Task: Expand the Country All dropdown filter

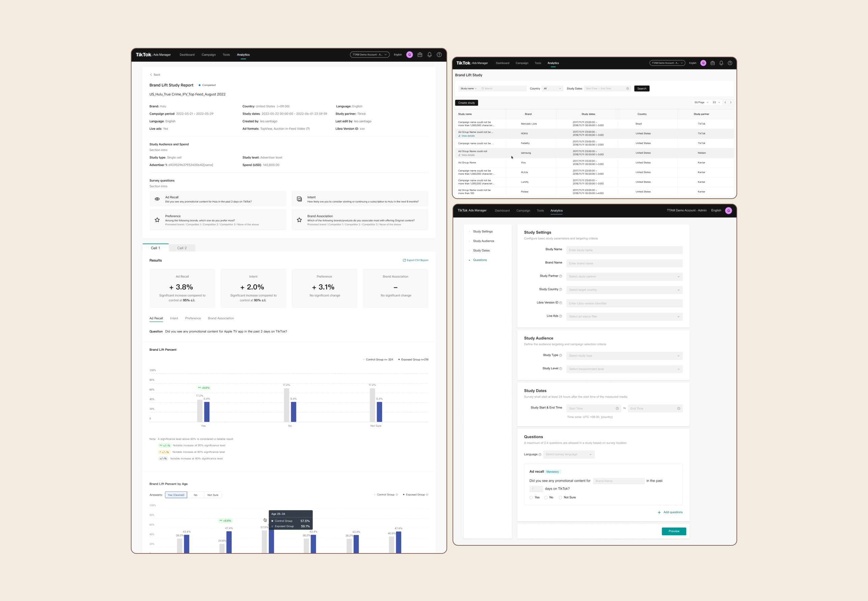Action: tap(552, 88)
